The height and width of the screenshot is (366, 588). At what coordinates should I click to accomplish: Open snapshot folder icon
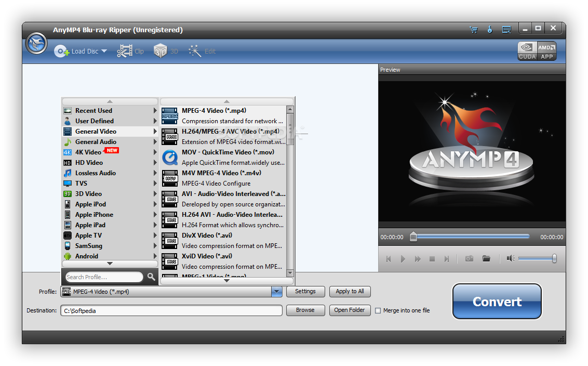(x=486, y=258)
